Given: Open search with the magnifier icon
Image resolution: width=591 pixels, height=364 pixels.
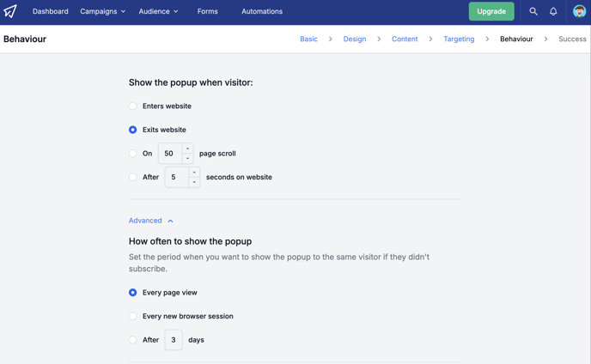Looking at the screenshot, I should (x=533, y=11).
